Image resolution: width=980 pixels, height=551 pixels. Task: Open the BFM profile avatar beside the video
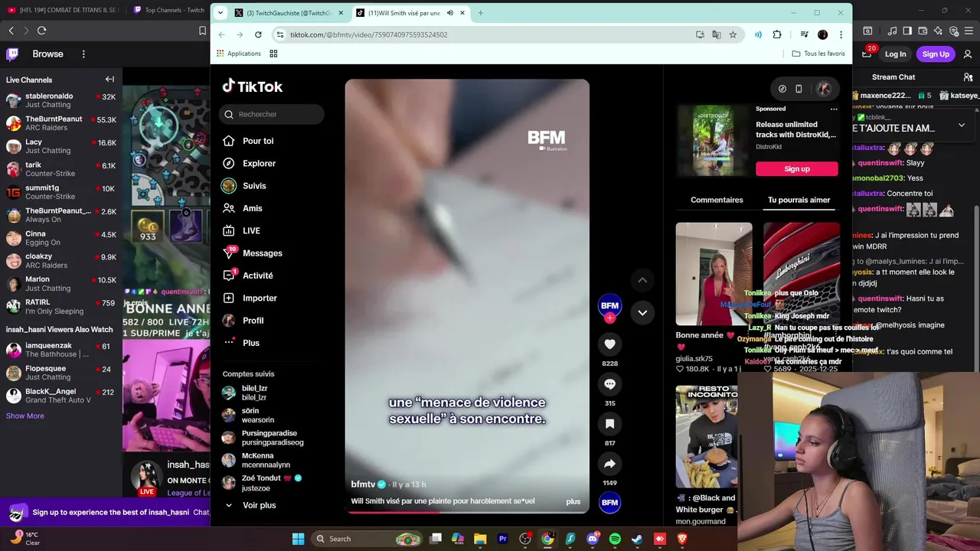click(x=609, y=305)
